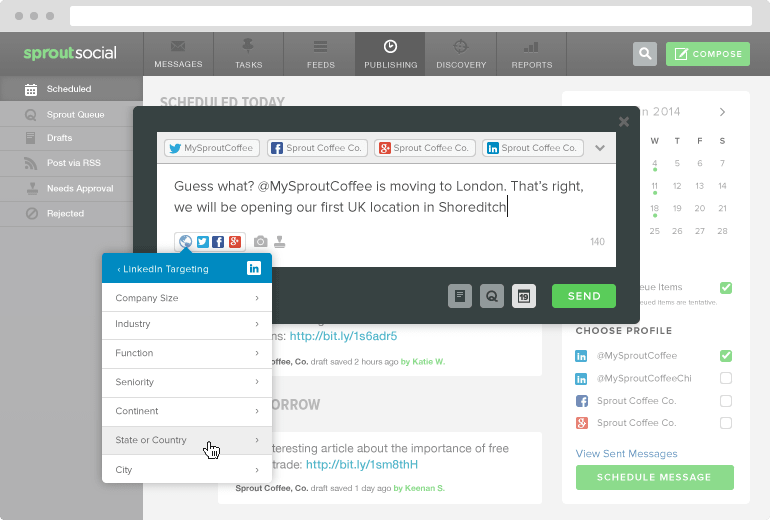Open Scheduled in the sidebar

71,89
